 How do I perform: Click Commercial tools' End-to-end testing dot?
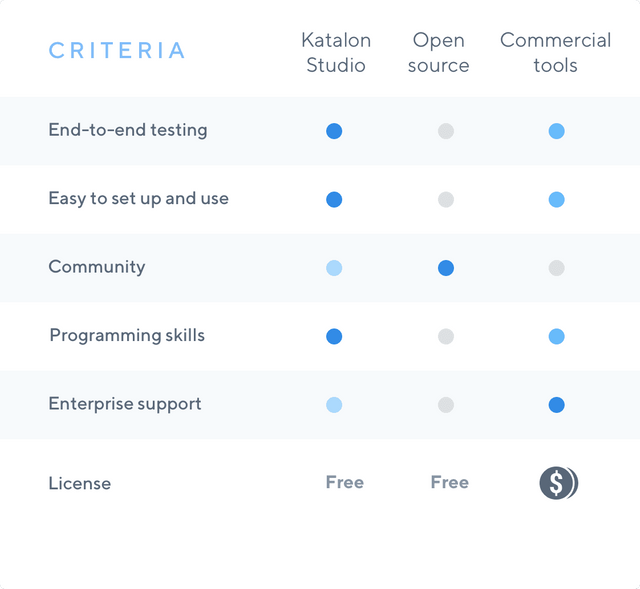pyautogui.click(x=556, y=131)
